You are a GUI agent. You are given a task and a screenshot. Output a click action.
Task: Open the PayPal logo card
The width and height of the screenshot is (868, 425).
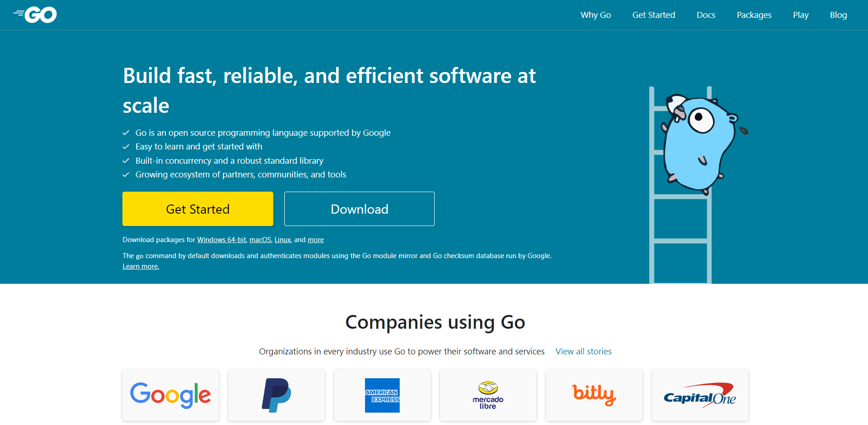click(x=276, y=395)
